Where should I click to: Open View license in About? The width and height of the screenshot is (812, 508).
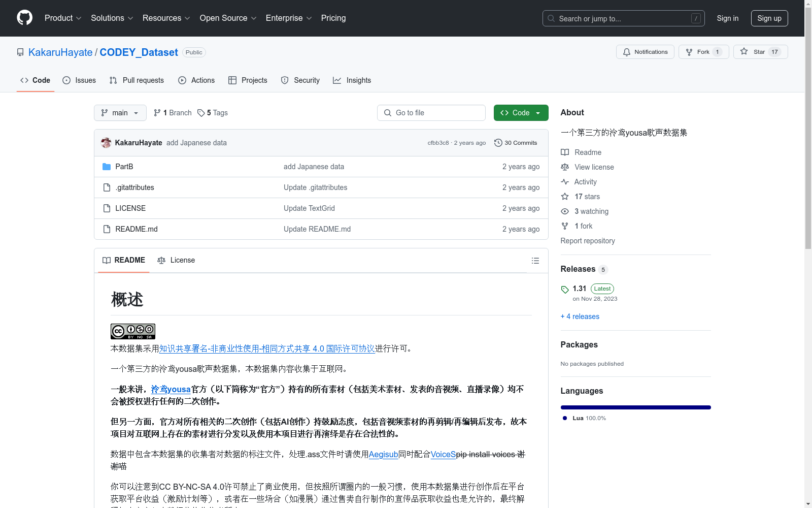tap(587, 167)
